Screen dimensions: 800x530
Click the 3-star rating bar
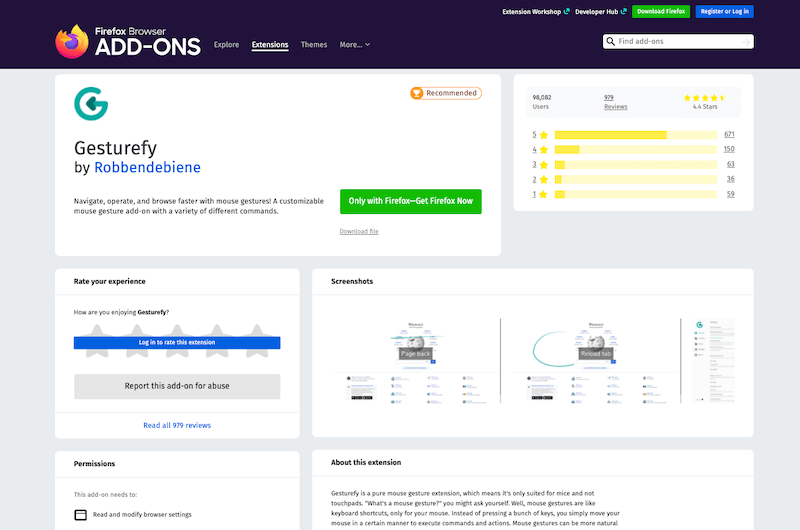pyautogui.click(x=636, y=165)
